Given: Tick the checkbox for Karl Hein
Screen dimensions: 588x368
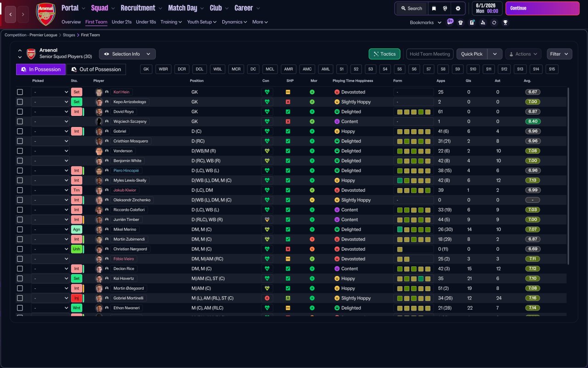Looking at the screenshot, I should pos(20,92).
